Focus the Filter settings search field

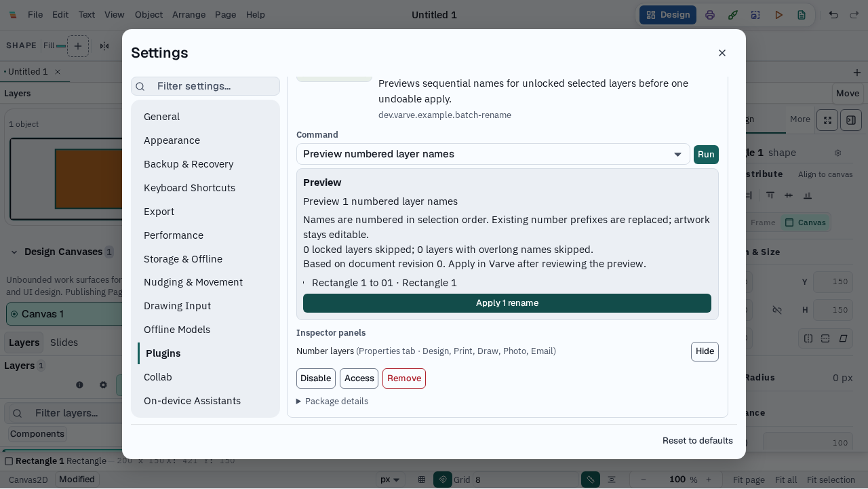coord(205,86)
